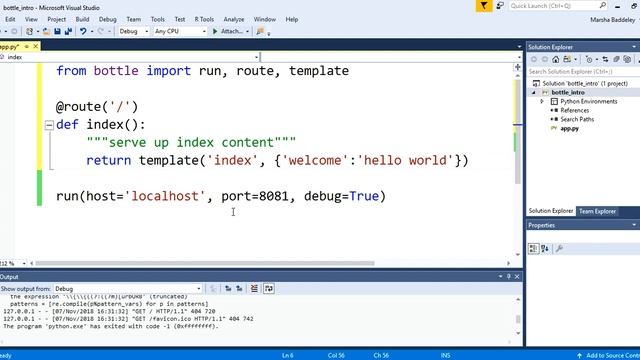This screenshot has width=640, height=360.
Task: Click the Clear All output icon
Action: pos(254,289)
